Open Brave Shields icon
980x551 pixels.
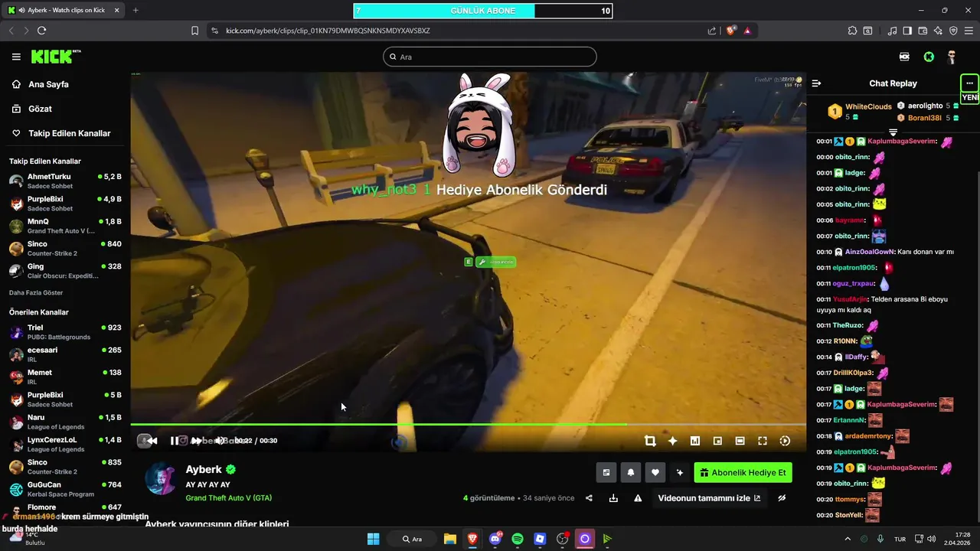point(731,31)
